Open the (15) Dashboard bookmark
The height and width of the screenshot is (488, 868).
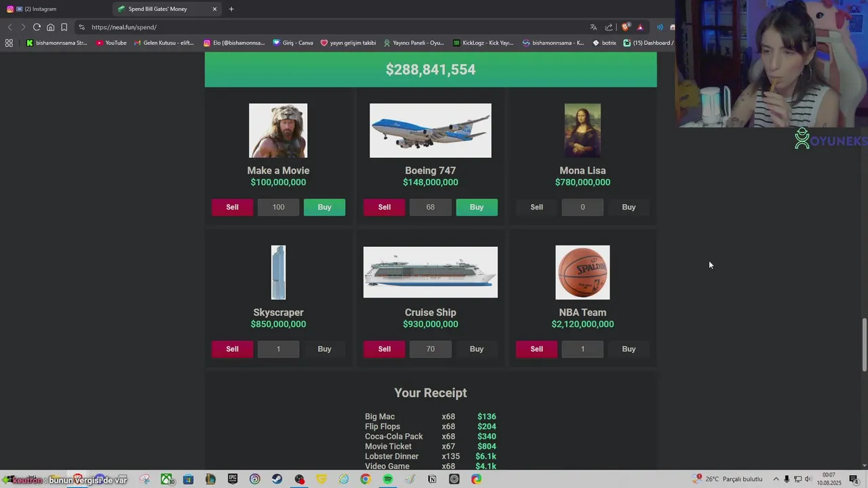(648, 43)
